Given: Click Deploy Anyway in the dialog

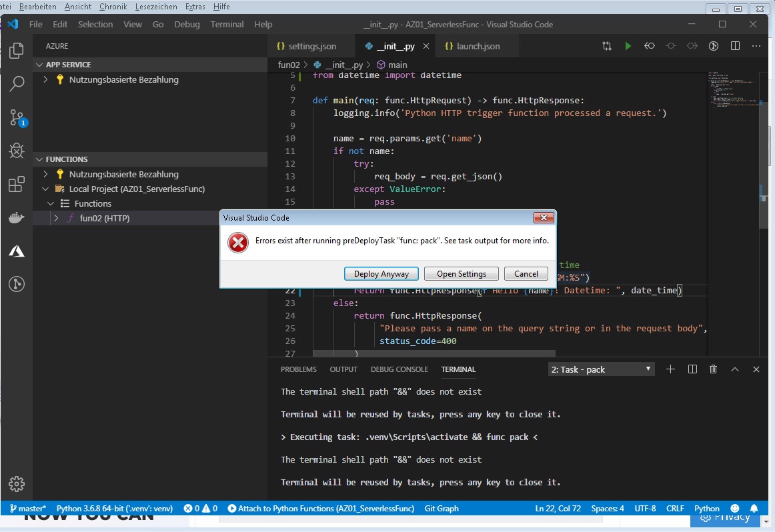Looking at the screenshot, I should point(381,273).
